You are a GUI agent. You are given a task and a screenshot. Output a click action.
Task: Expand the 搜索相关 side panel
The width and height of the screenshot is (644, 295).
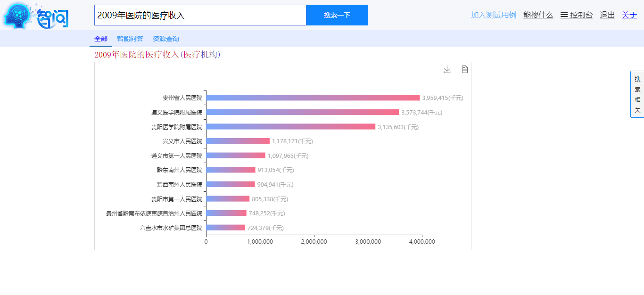coord(637,94)
